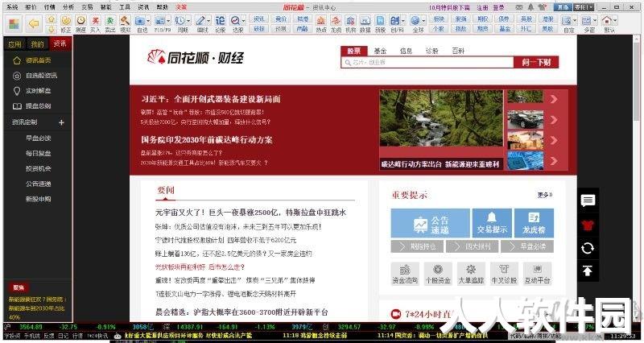The image size is (644, 343).
Task: Click the refresh icon on right sidebar
Action: pyautogui.click(x=588, y=248)
